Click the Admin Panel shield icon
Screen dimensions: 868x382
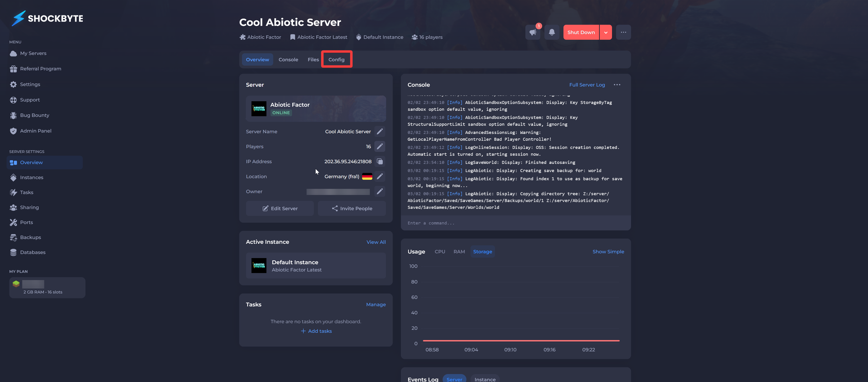(13, 131)
